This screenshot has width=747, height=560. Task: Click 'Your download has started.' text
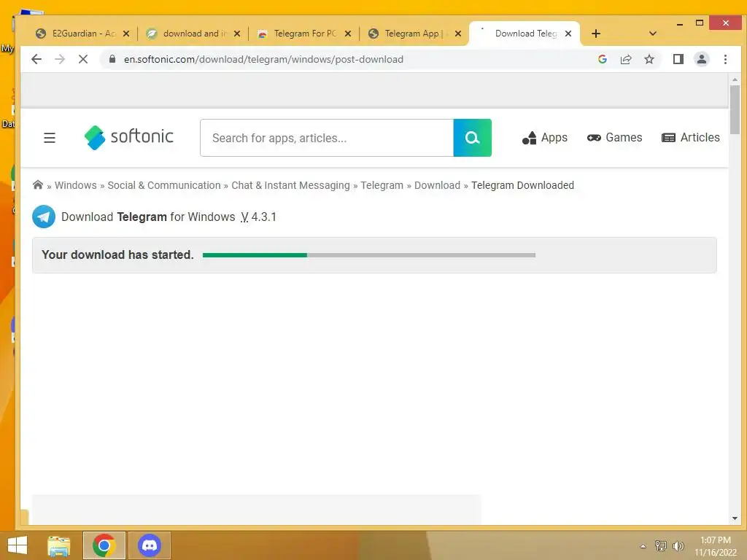tap(117, 254)
